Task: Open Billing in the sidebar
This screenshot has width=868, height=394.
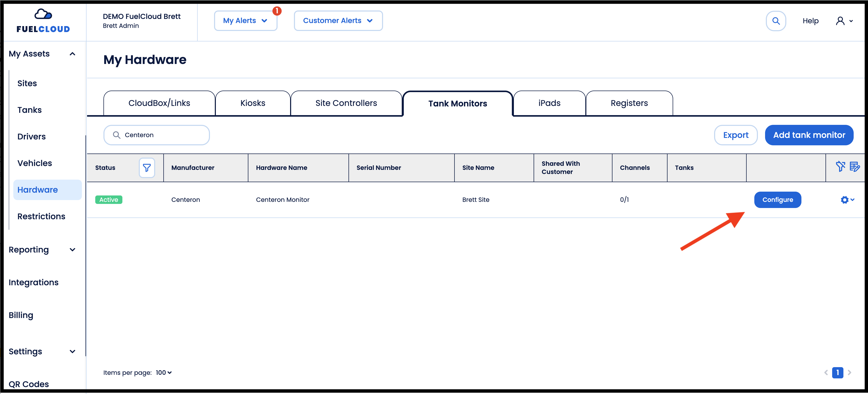Action: coord(21,315)
